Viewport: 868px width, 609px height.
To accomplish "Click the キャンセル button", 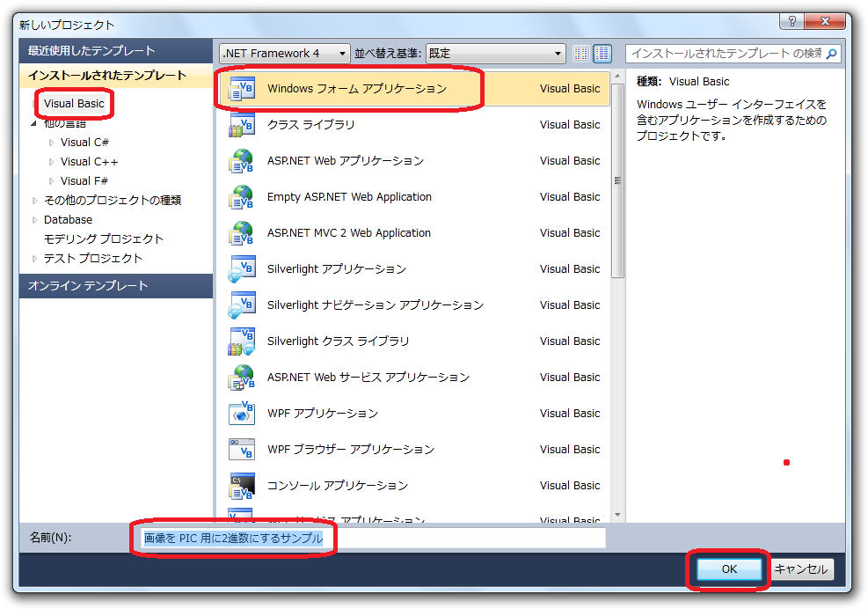I will tap(800, 569).
